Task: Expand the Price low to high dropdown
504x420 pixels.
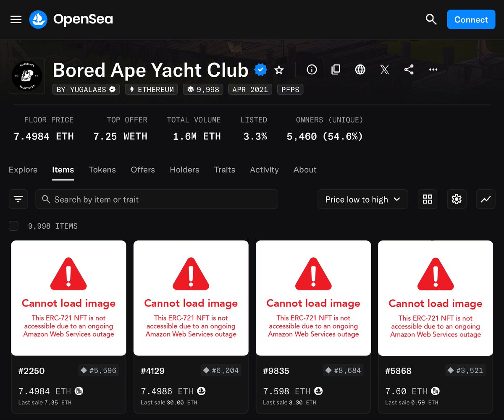Action: [x=363, y=199]
